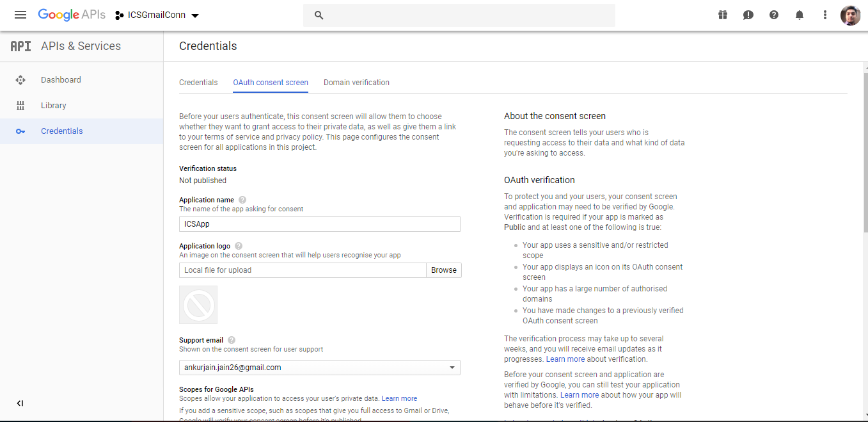The width and height of the screenshot is (868, 422).
Task: Open the feedback alert icon
Action: point(748,15)
